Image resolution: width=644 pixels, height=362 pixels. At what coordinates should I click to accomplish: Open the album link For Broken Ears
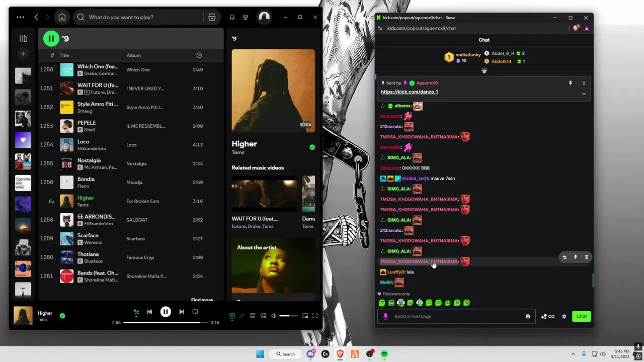tap(143, 201)
